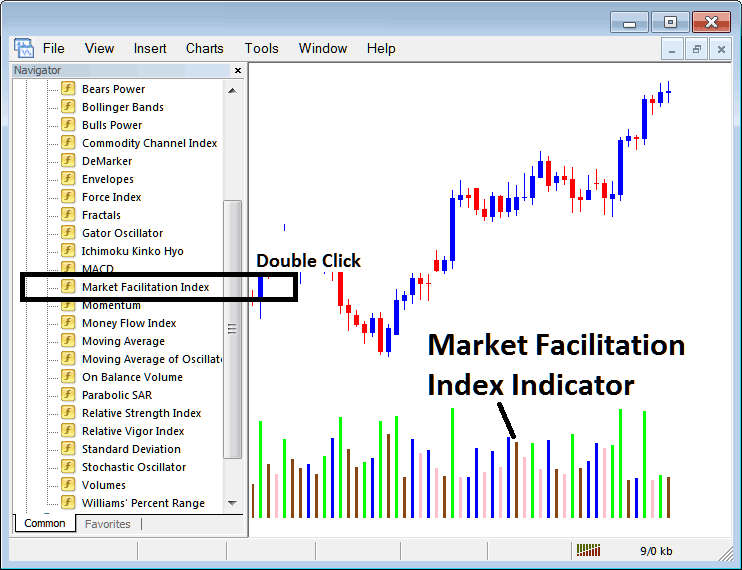This screenshot has height=570, width=742.
Task: Click the connection status bars icon
Action: click(589, 550)
